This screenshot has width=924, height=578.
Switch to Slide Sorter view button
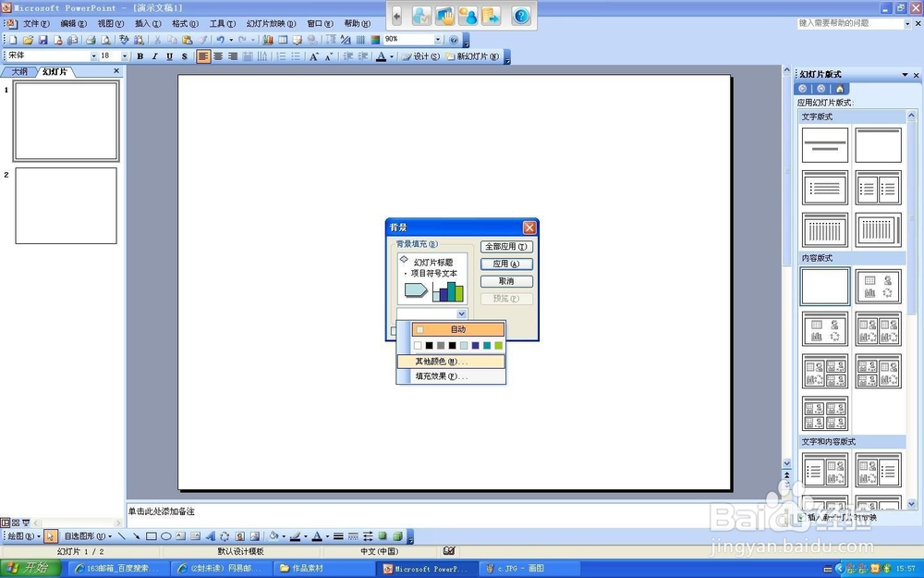pyautogui.click(x=16, y=523)
